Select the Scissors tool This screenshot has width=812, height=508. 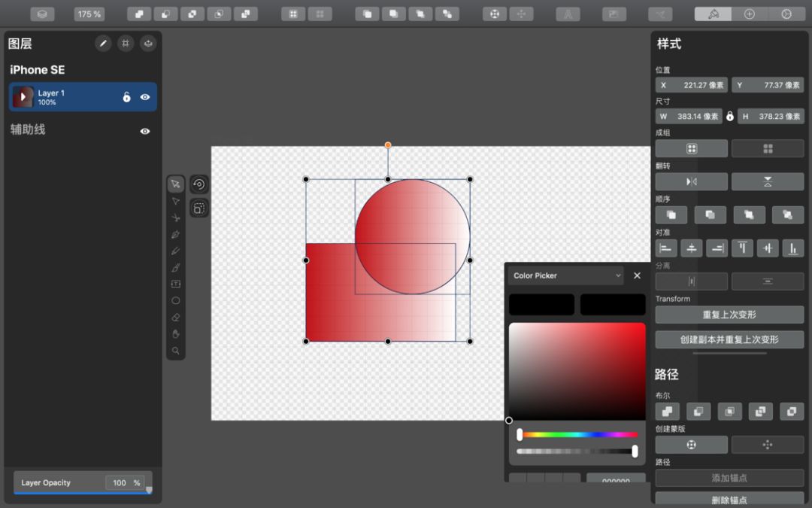tap(175, 217)
